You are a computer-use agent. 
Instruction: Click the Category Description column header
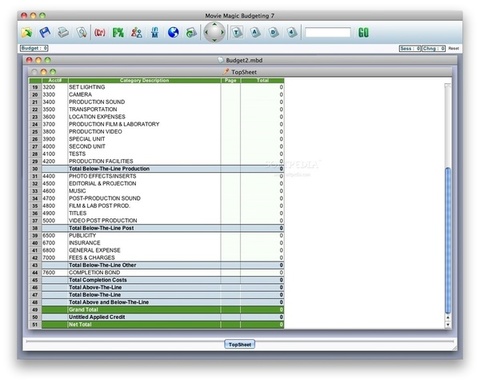[144, 80]
